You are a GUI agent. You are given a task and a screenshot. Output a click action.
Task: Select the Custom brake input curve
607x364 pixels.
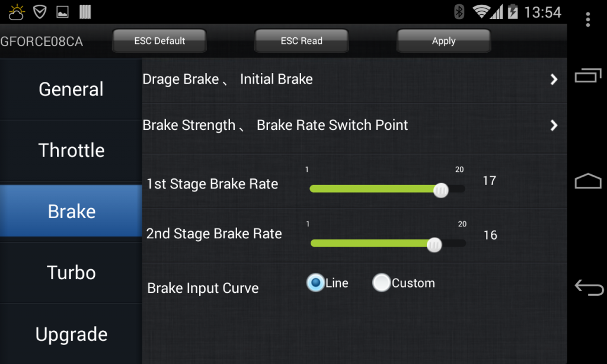pyautogui.click(x=404, y=283)
